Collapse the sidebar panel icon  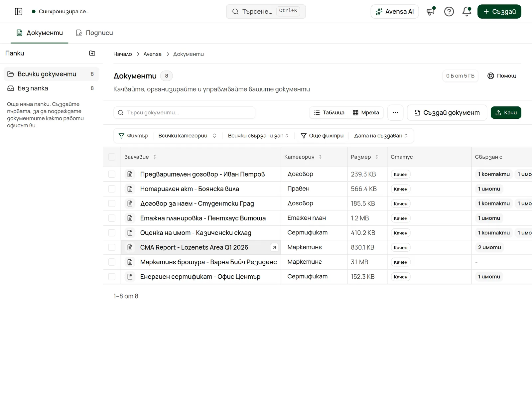pos(19,12)
